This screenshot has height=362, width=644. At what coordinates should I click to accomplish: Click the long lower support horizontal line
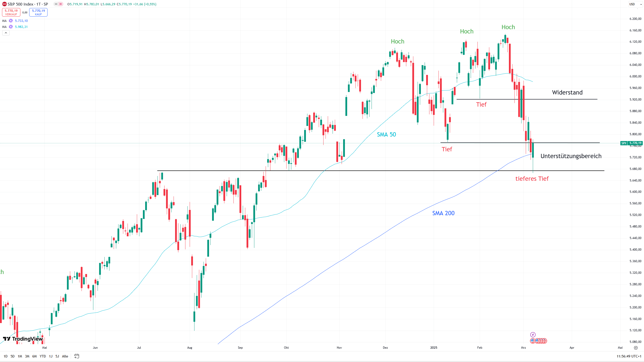pyautogui.click(x=381, y=171)
